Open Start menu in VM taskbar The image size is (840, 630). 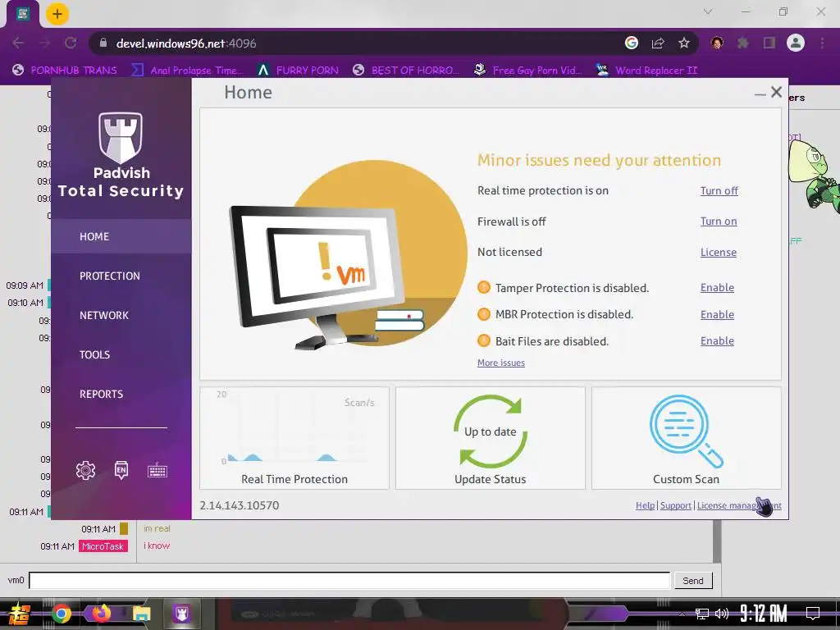coord(20,614)
